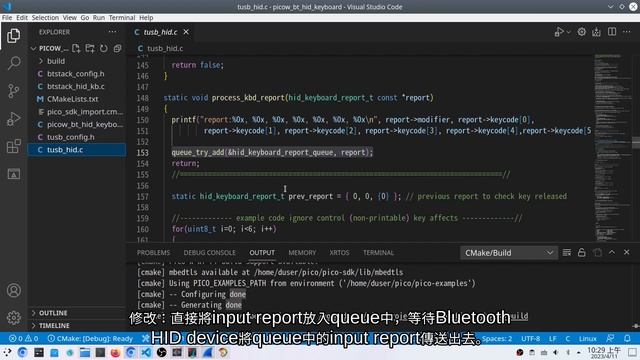Click the New File icon in Explorer
This screenshot has width=640, height=360.
click(x=76, y=48)
